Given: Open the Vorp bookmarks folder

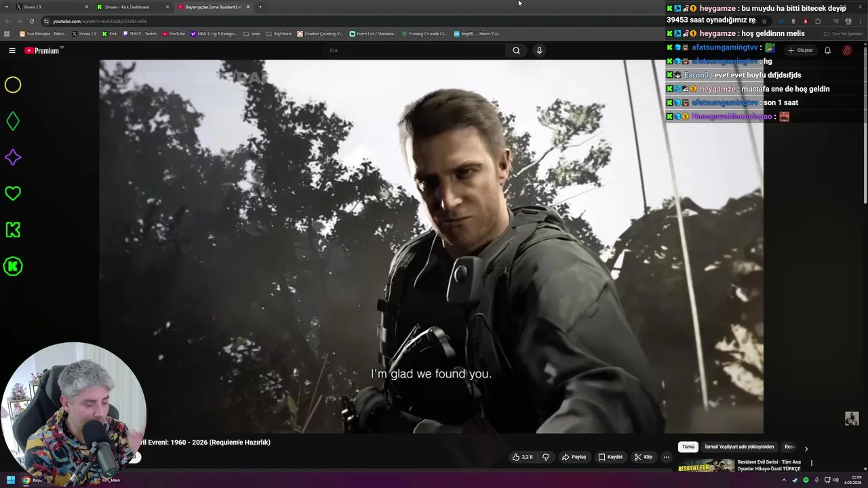Looking at the screenshot, I should coord(252,33).
